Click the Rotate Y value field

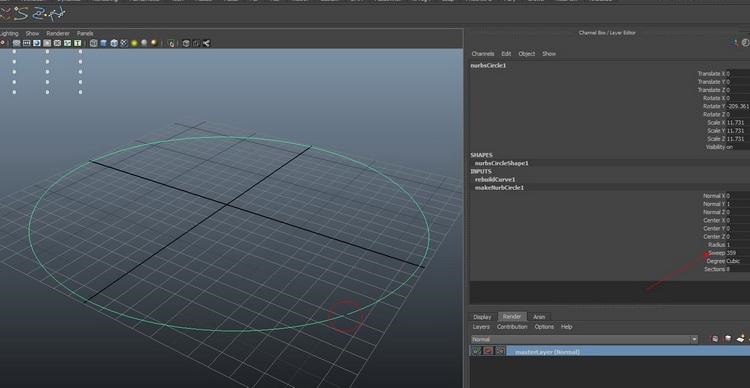point(738,106)
